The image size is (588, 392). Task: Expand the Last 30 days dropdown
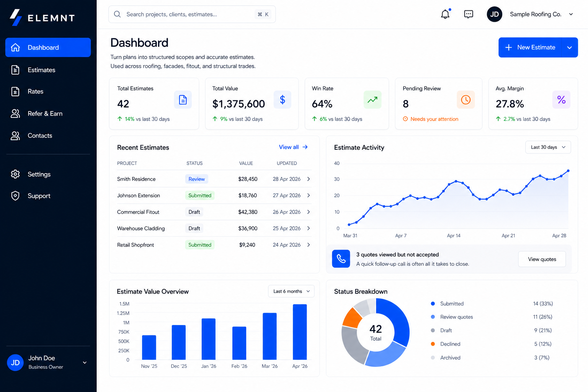[548, 147]
